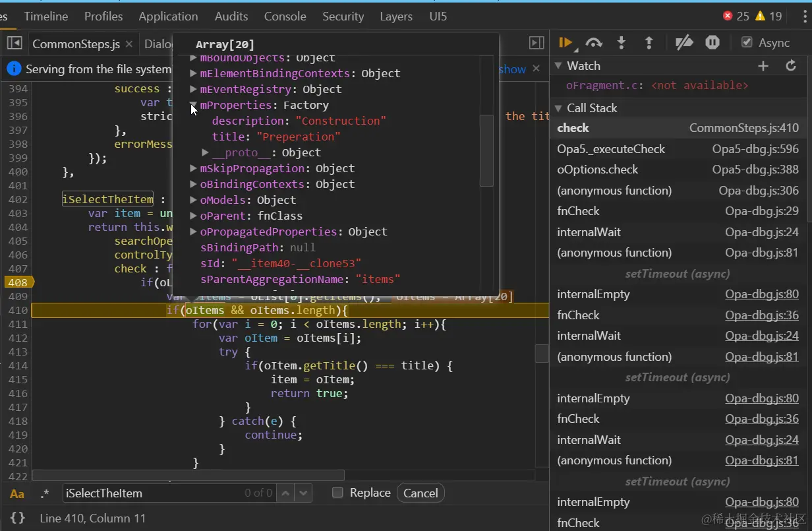Image resolution: width=812 pixels, height=531 pixels.
Task: Show the file navigator sidebar
Action: [14, 44]
